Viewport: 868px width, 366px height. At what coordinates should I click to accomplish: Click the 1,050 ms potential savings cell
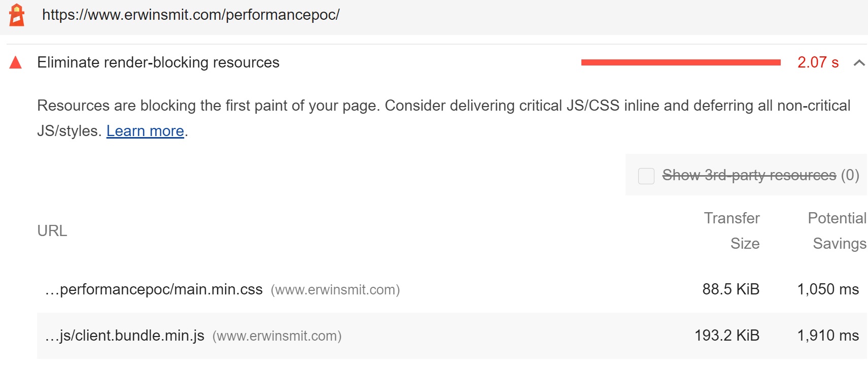(828, 289)
